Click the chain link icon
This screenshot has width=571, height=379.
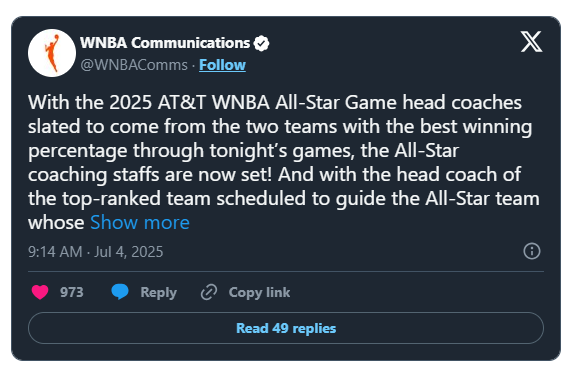[x=209, y=292]
